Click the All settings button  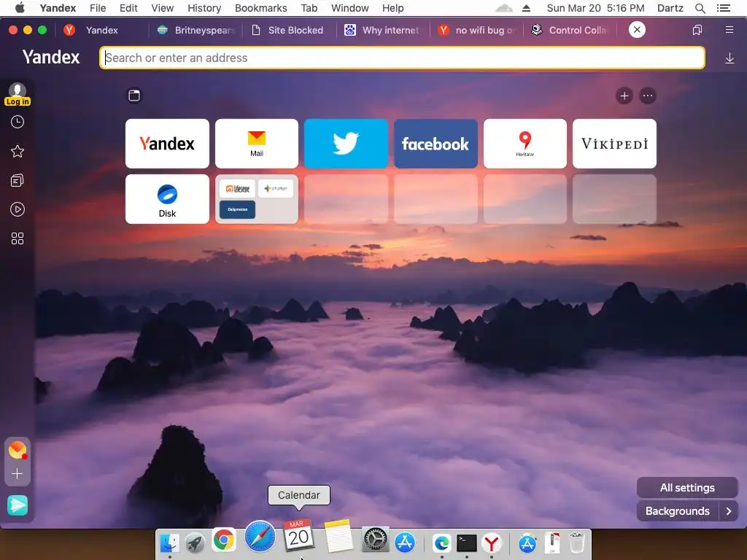687,488
